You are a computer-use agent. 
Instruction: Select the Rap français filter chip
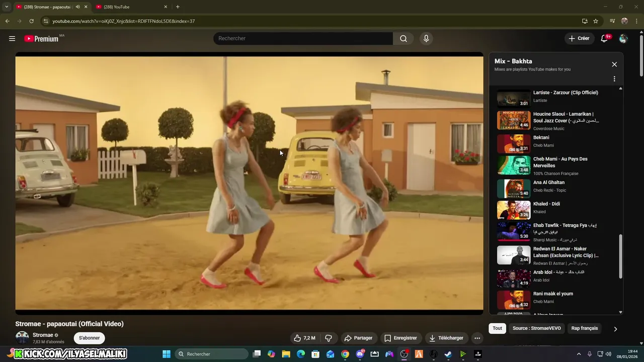pos(585,328)
